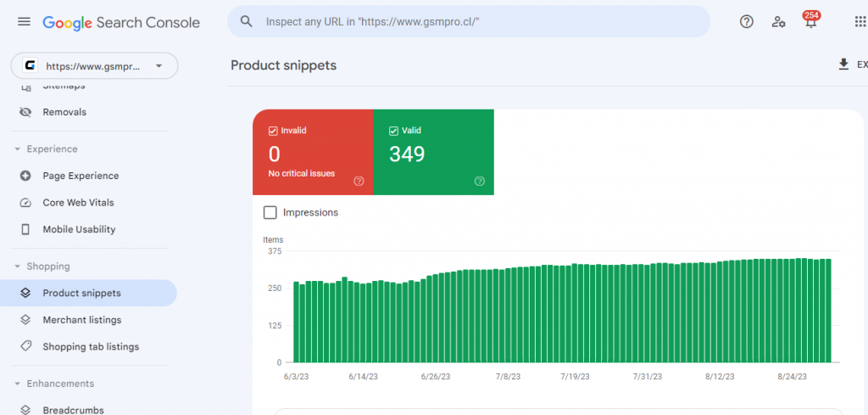Open the Help question mark icon
This screenshot has width=868, height=415.
[747, 21]
